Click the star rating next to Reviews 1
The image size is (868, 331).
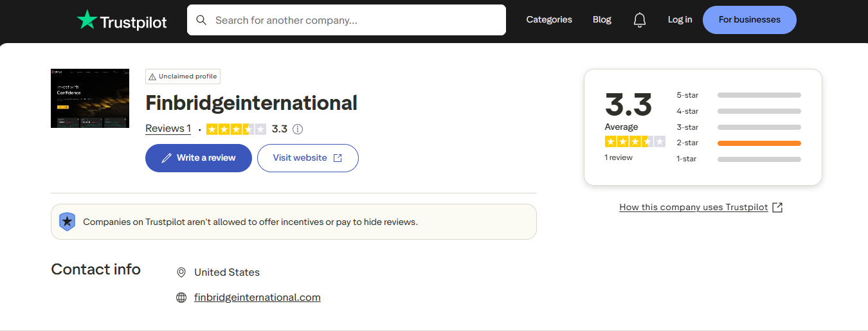236,129
